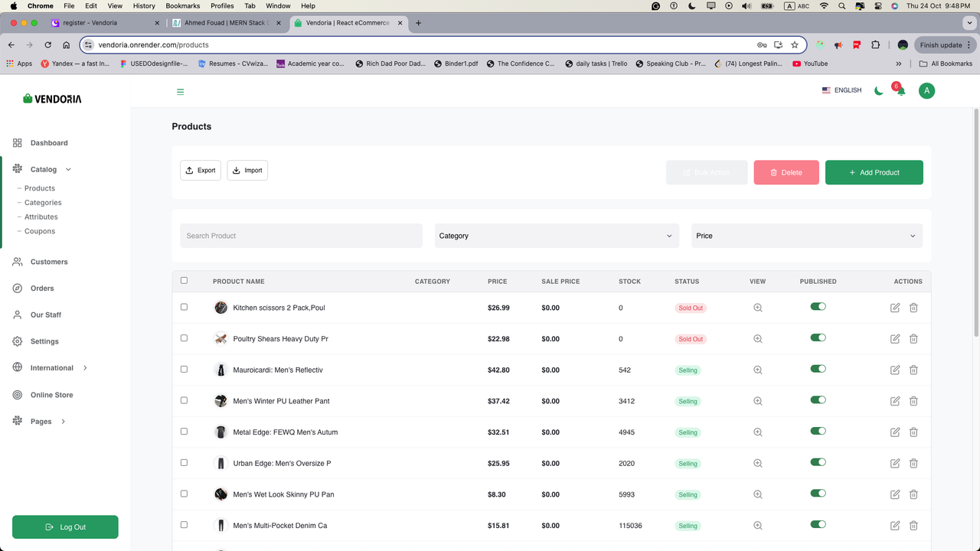
Task: Open the hamburger menu icon
Action: (x=181, y=92)
